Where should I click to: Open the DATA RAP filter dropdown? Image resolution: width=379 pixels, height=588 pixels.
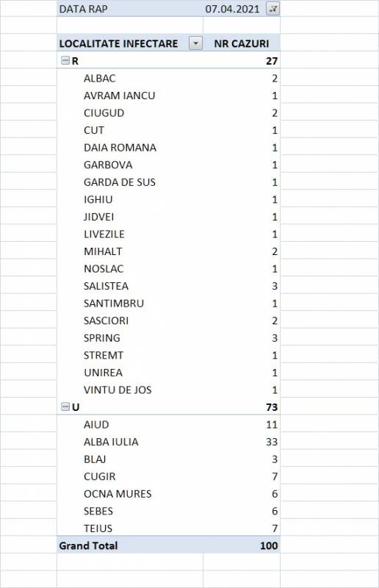tap(272, 9)
